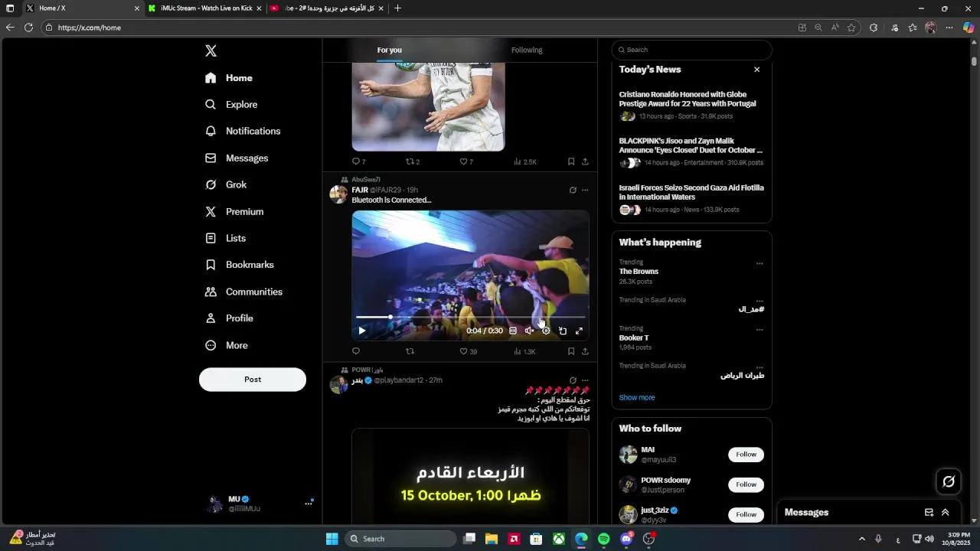Screen dimensions: 980x551
Task: Select the For you tab
Action: [389, 51]
